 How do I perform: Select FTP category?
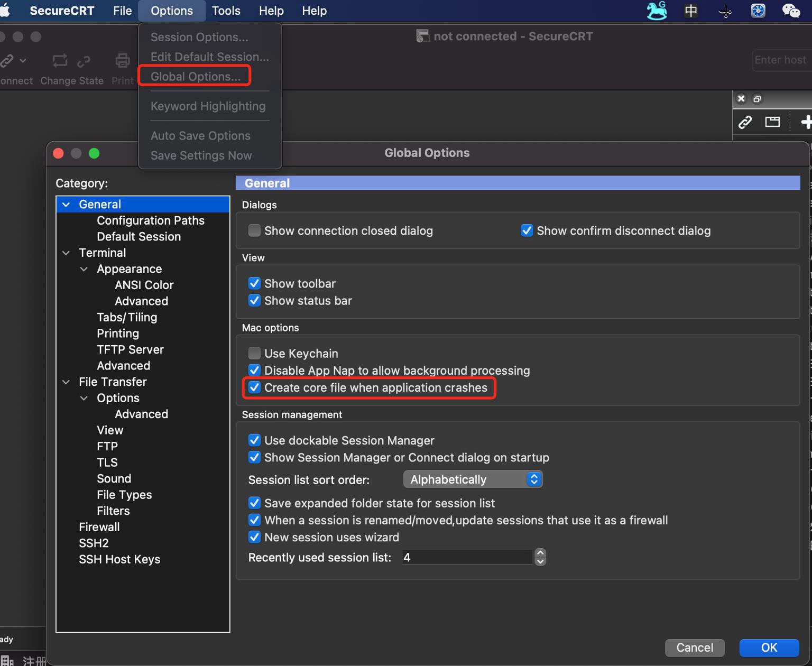(x=107, y=446)
